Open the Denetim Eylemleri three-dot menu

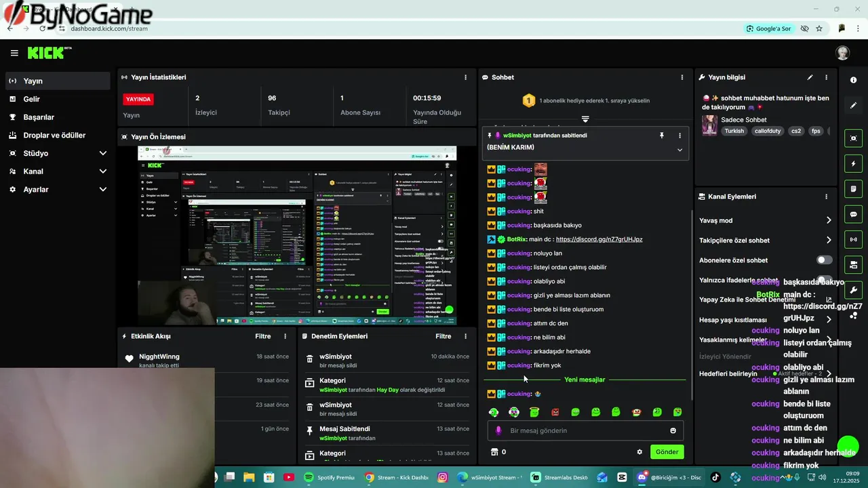click(465, 336)
